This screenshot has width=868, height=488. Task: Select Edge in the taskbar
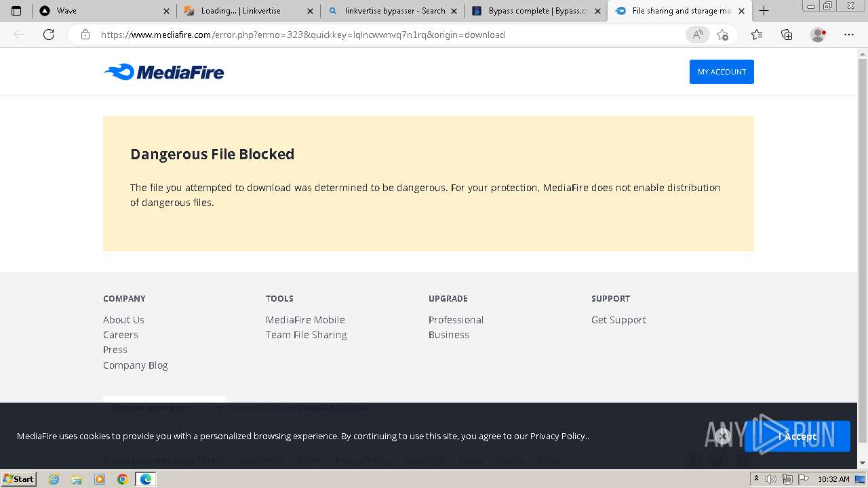tap(146, 479)
